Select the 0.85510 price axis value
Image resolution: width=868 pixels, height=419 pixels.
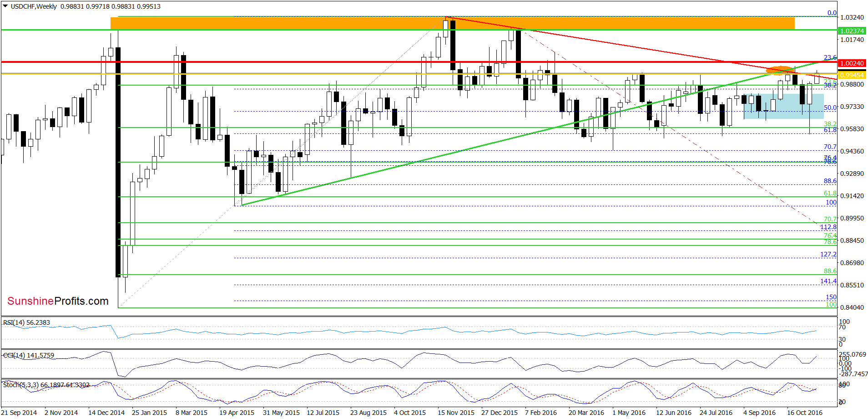click(852, 285)
